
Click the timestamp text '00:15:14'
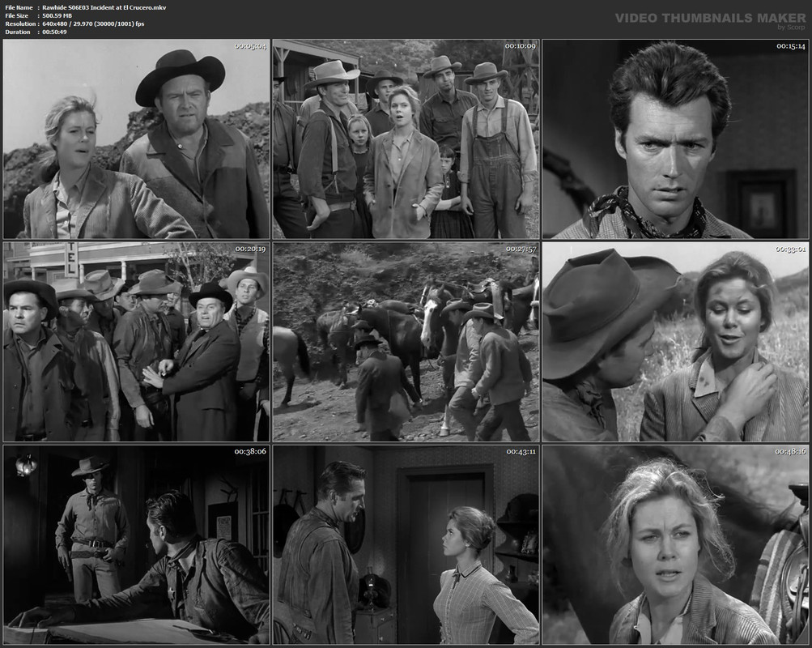pos(791,46)
